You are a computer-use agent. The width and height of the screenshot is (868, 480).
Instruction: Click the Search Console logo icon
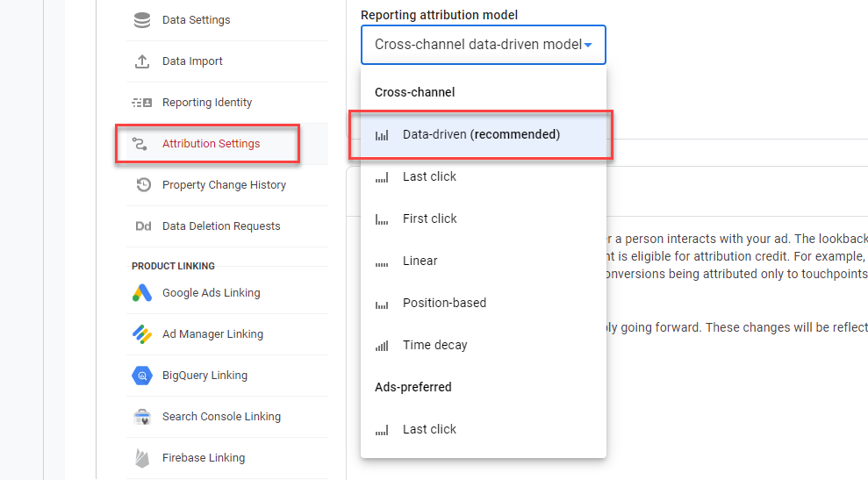pyautogui.click(x=142, y=417)
